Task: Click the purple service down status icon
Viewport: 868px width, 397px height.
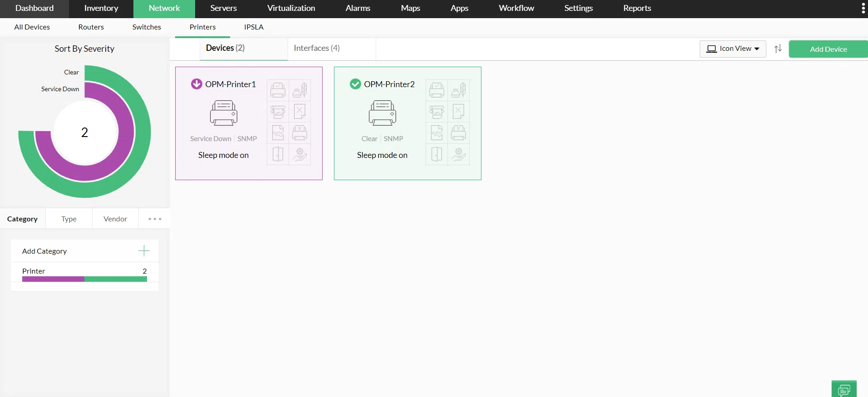Action: pyautogui.click(x=196, y=84)
